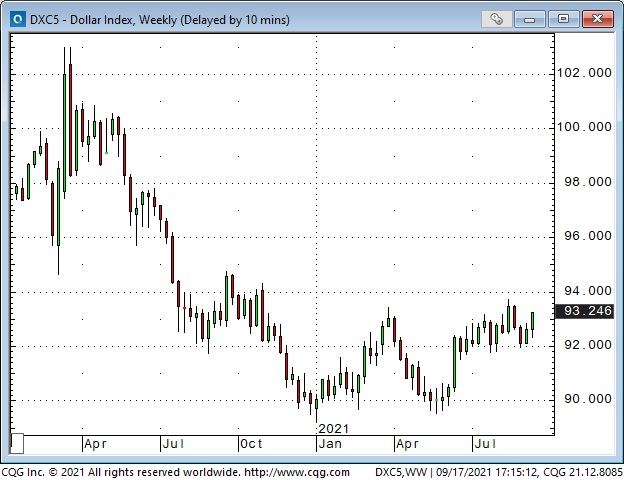Minimize the DXC5 chart window
Screen dimensions: 624x480
[529, 19]
